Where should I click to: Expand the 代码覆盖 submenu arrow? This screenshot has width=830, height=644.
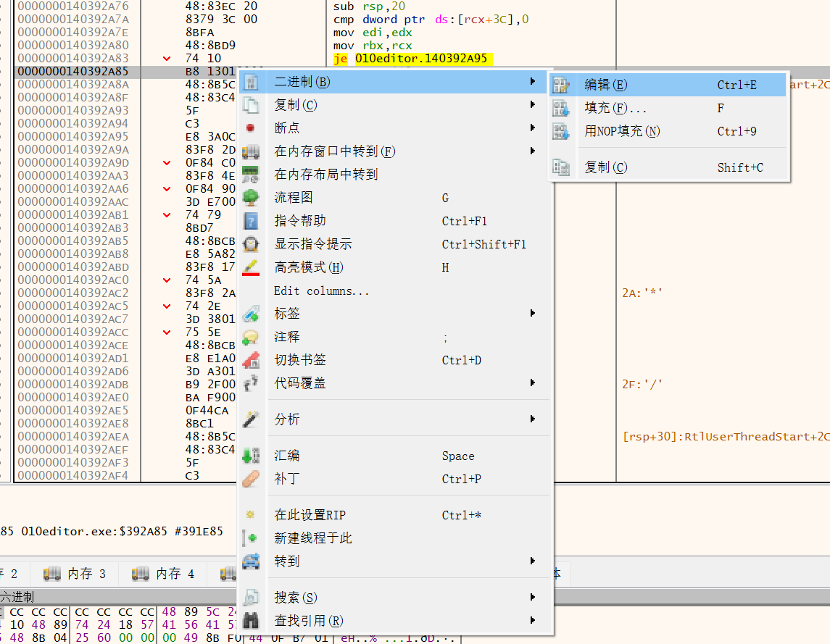[x=533, y=382]
